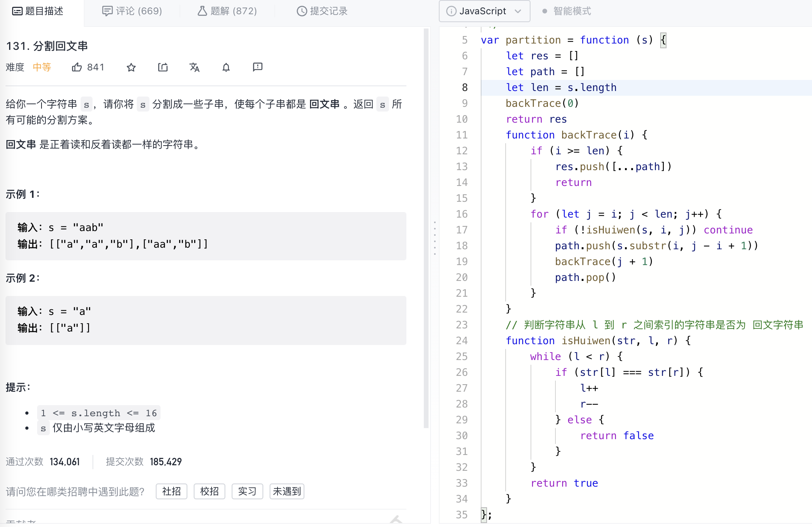Viewport: 812px width, 527px height.
Task: Select the 未遇到 survey option
Action: coord(286,491)
